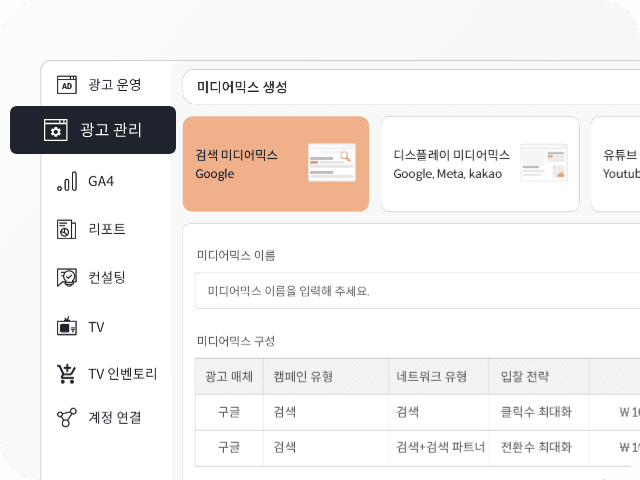Image resolution: width=640 pixels, height=480 pixels.
Task: Open the 광고 관리 menu
Action: [93, 130]
